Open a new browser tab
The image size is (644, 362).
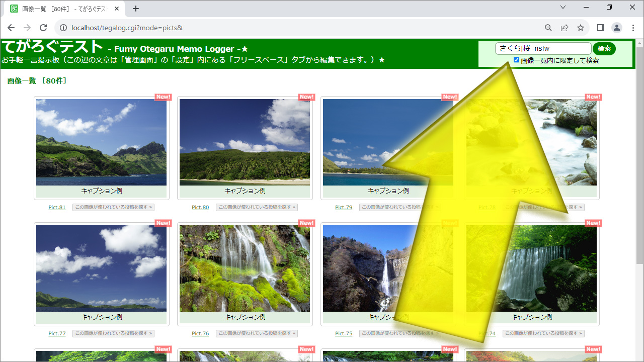point(136,9)
